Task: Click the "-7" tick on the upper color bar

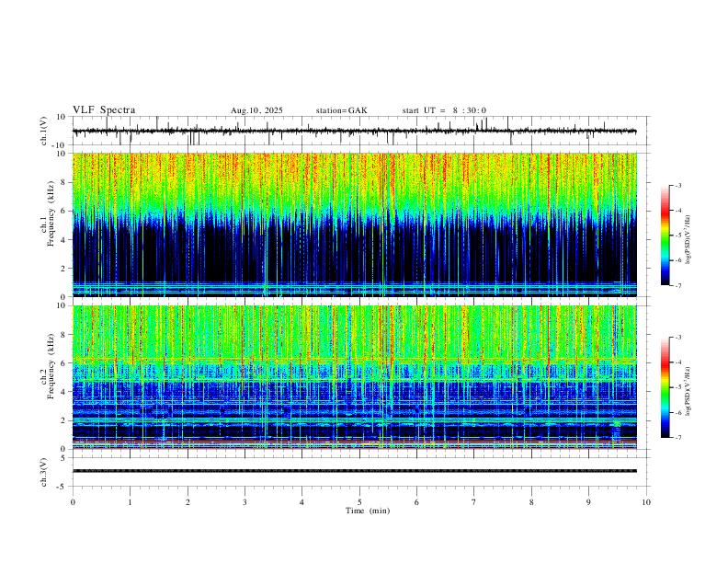Action: 677,286
